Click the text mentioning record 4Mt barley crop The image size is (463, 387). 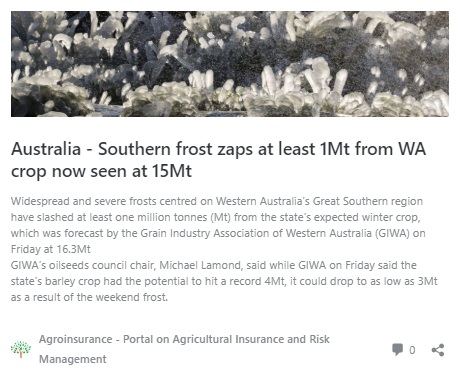tap(224, 281)
